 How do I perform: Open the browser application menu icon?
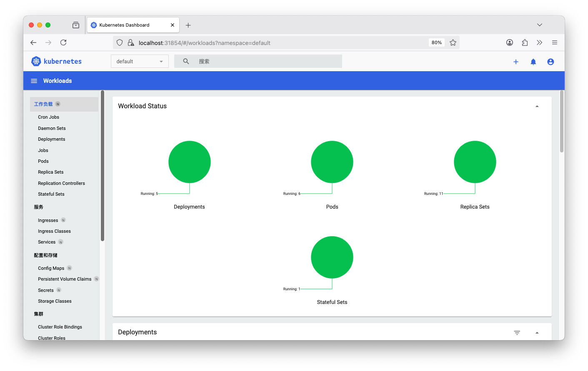(555, 42)
